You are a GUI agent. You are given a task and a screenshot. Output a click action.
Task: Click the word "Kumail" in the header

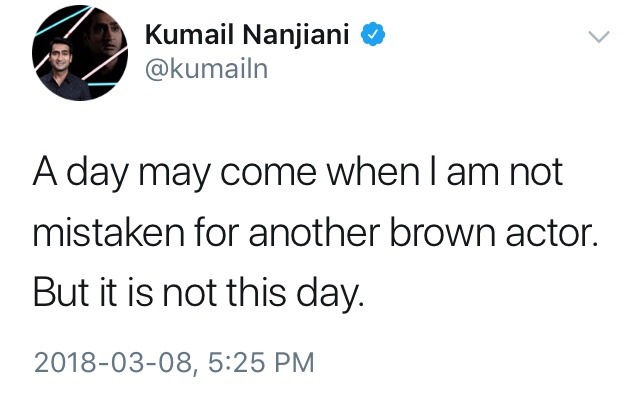(190, 34)
